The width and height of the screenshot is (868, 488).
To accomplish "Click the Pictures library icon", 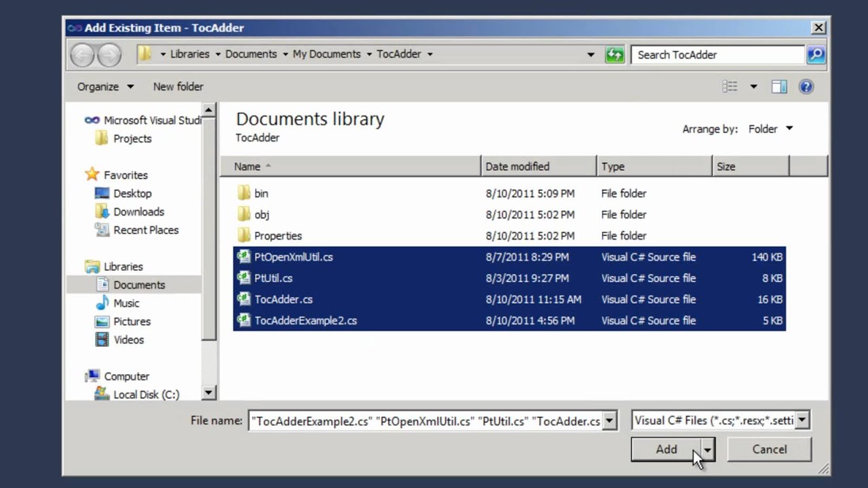I will pos(102,321).
